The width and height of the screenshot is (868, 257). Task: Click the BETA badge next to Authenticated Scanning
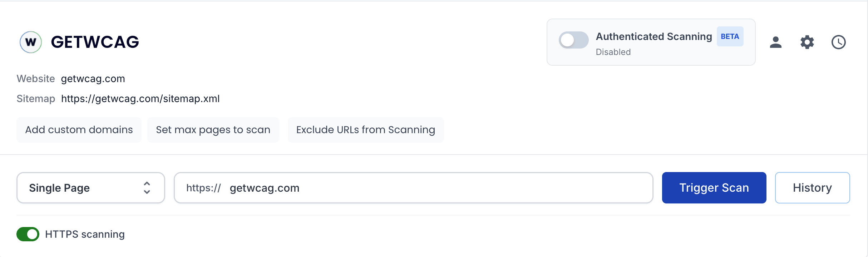tap(730, 36)
